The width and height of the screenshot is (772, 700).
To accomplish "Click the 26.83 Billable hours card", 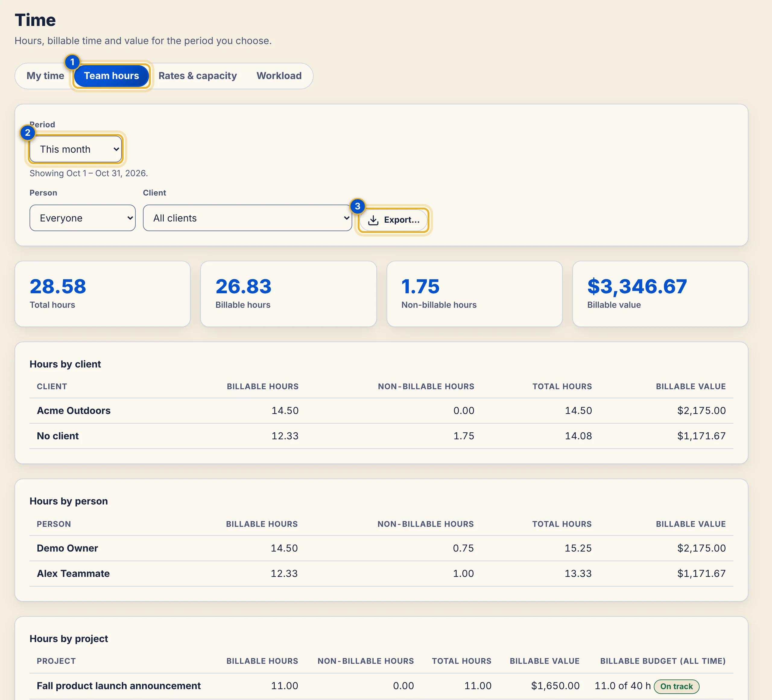I will (288, 294).
